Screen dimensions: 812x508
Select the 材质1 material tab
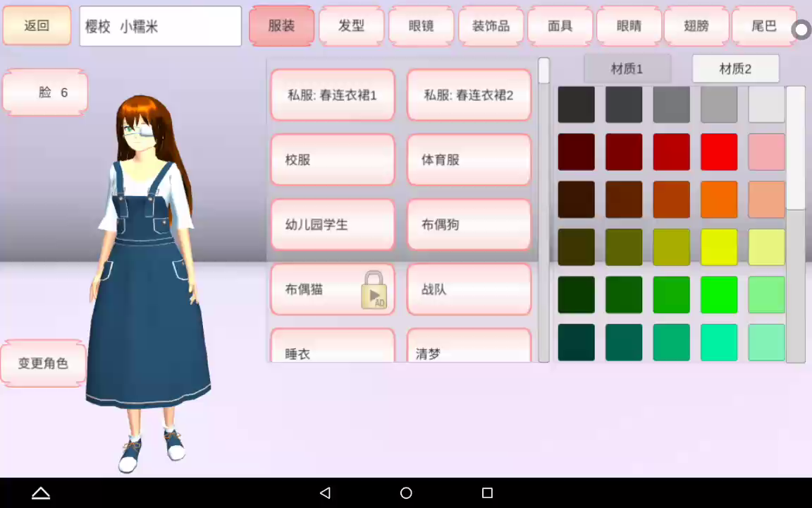pos(627,68)
